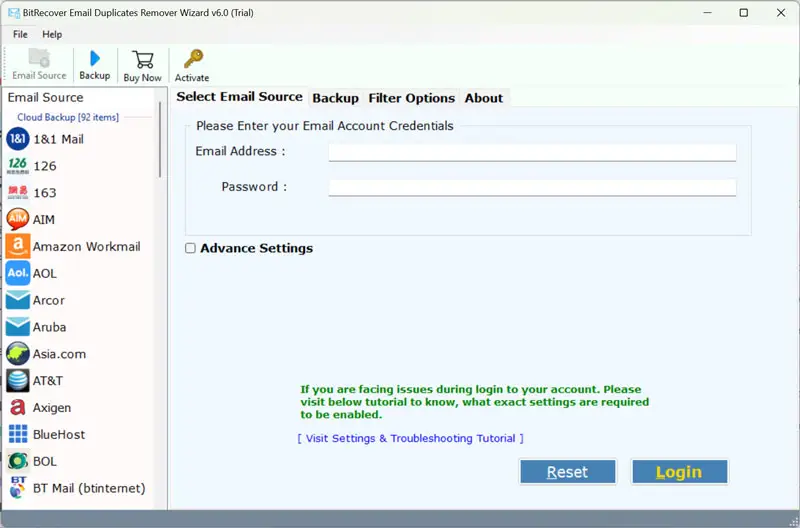The image size is (800, 528).
Task: Open Visit Settings & Troubleshooting Tutorial link
Action: [410, 438]
